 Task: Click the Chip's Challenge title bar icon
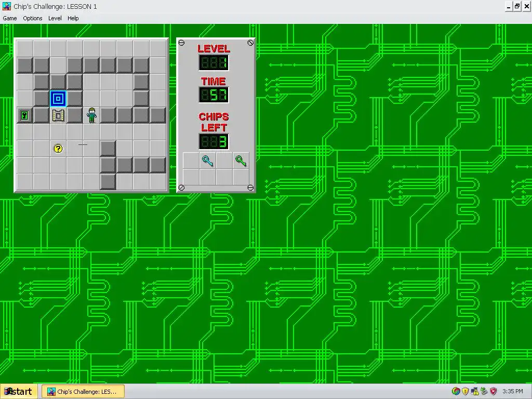(x=7, y=6)
